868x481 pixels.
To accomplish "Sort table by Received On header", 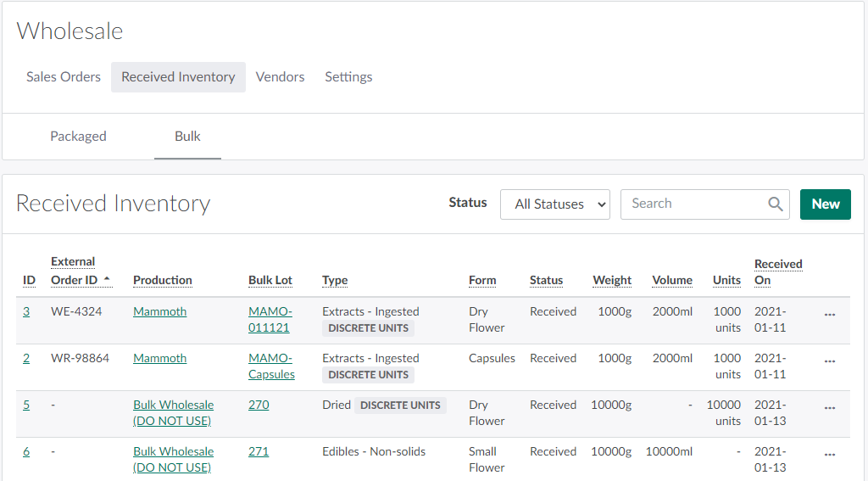I will (777, 271).
